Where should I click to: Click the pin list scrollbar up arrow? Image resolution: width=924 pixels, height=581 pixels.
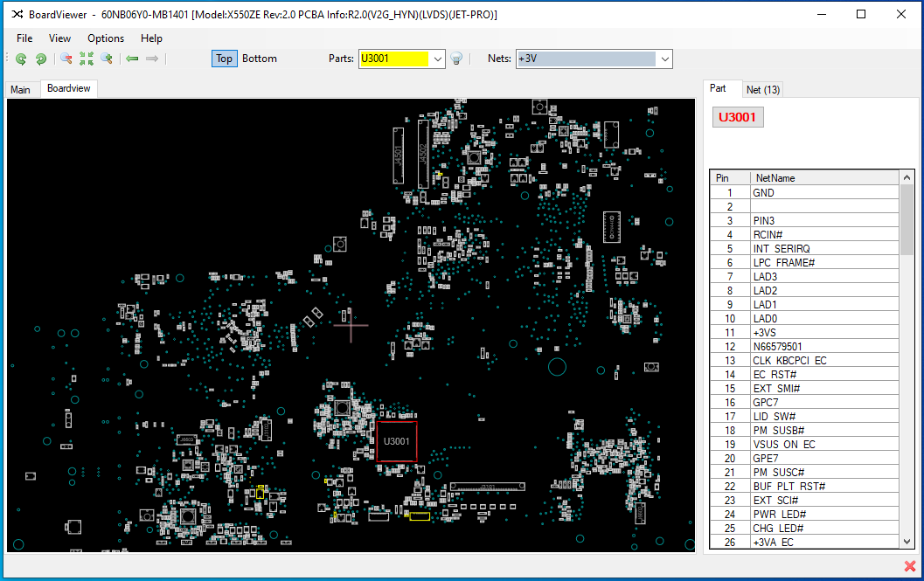coord(907,177)
